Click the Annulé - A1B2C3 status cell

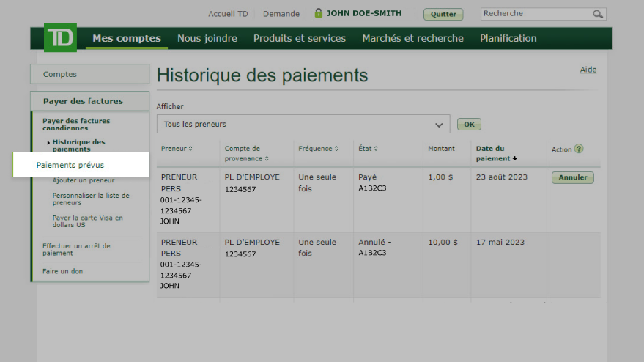coord(374,248)
